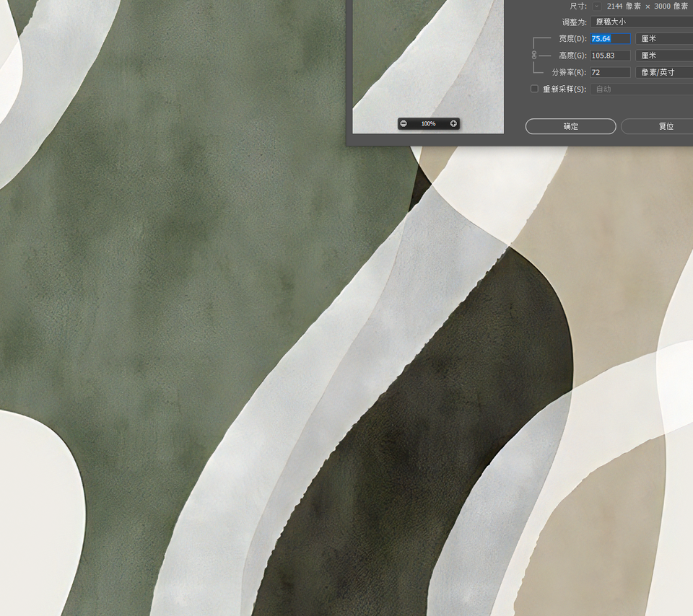Click the preview image in the dialog

(427, 58)
